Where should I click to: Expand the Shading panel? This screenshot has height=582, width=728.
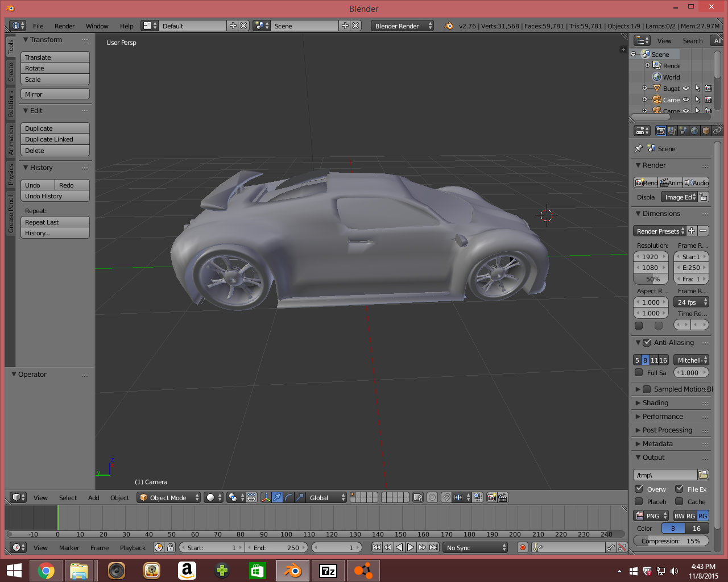[655, 402]
